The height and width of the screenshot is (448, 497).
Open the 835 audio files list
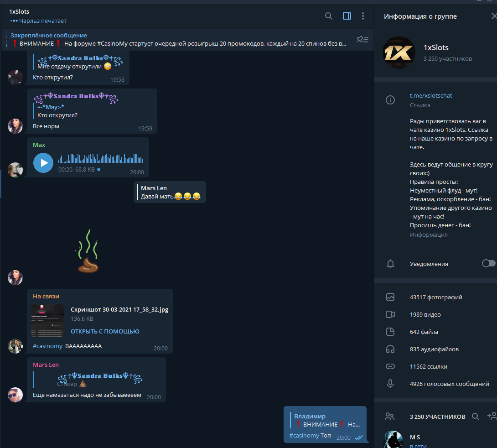point(435,349)
